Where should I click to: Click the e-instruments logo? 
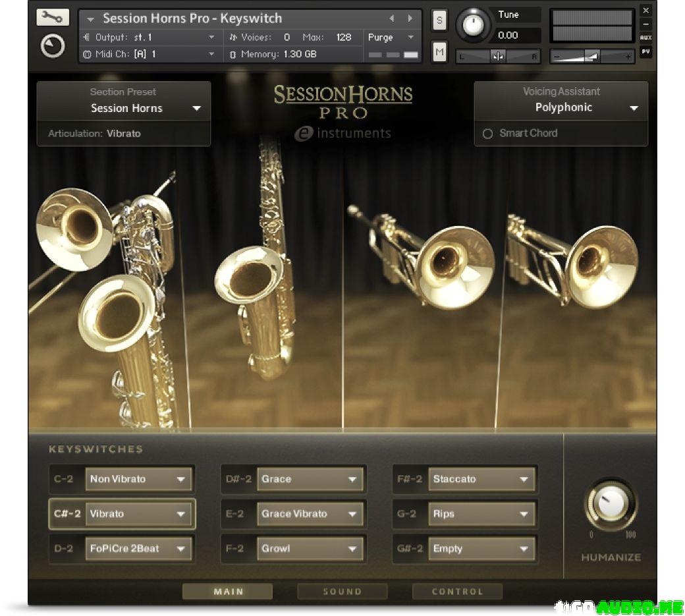tap(343, 133)
